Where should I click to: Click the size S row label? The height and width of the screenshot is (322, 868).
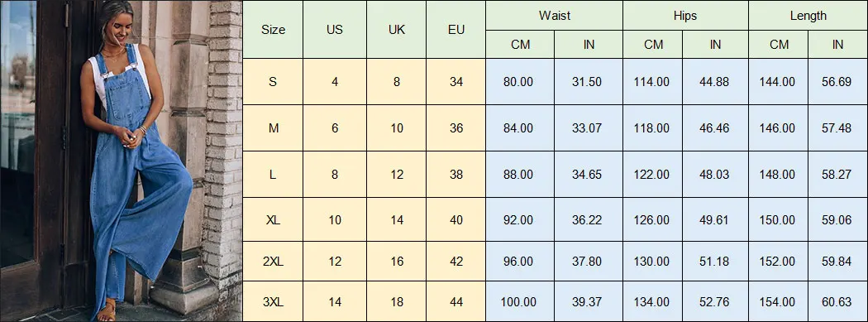click(273, 81)
